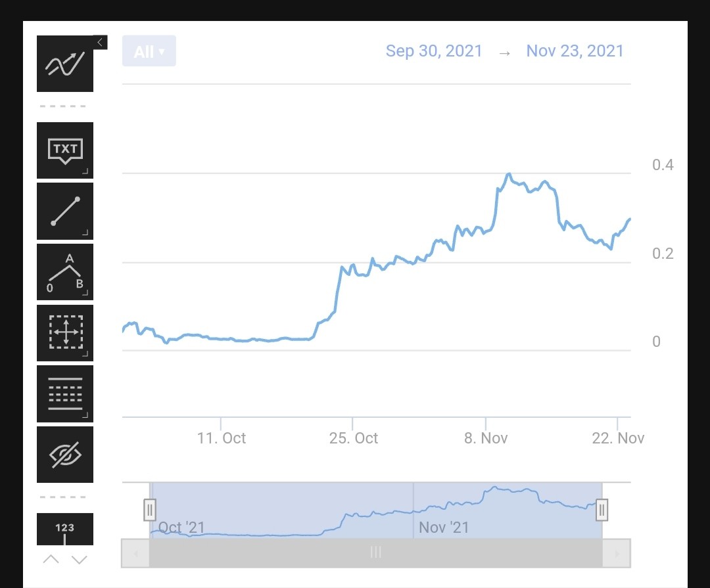Open the indicators chart tool
This screenshot has width=710, height=588.
coord(64,63)
